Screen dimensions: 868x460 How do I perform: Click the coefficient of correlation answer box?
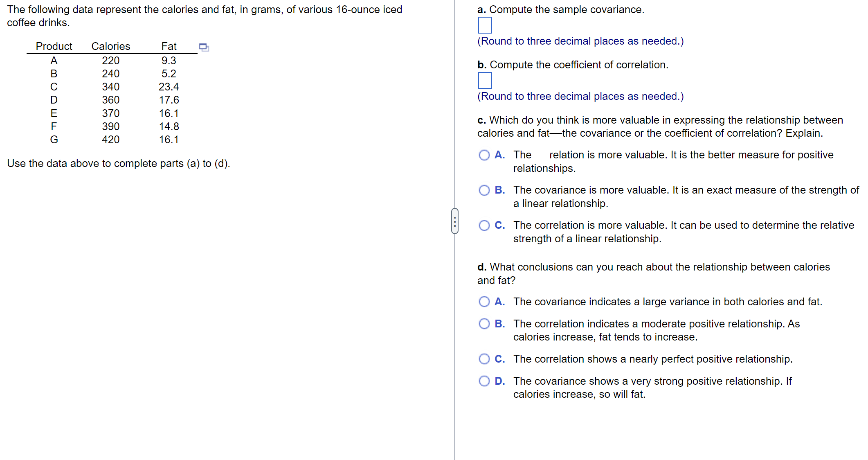pyautogui.click(x=485, y=81)
